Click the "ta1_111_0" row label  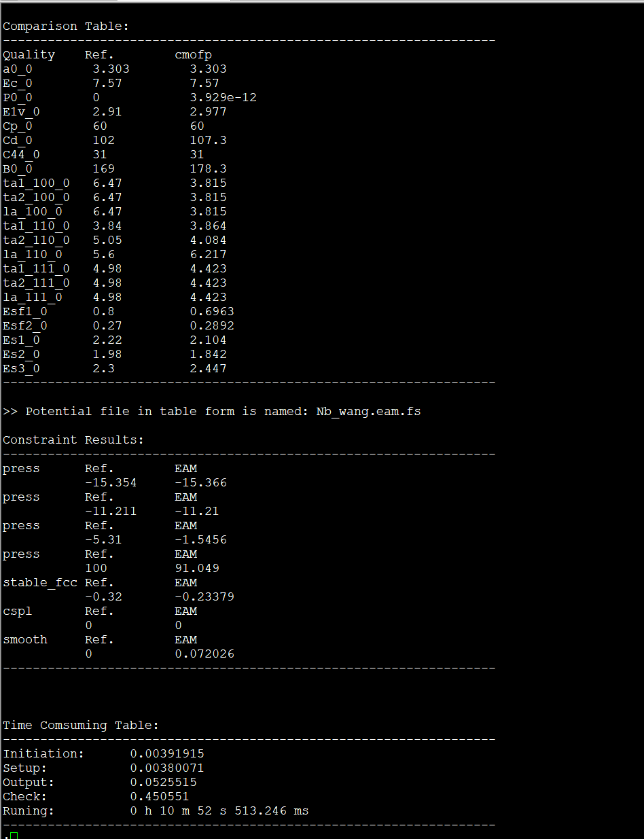pos(37,269)
